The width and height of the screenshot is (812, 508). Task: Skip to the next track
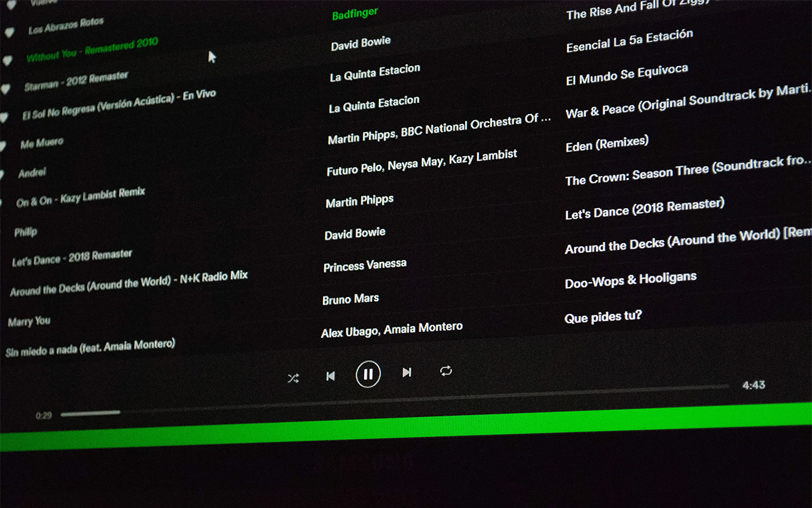click(x=407, y=373)
